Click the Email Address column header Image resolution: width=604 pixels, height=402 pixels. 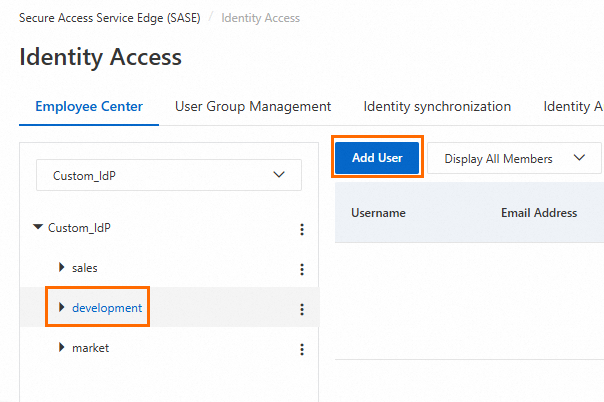(x=539, y=213)
